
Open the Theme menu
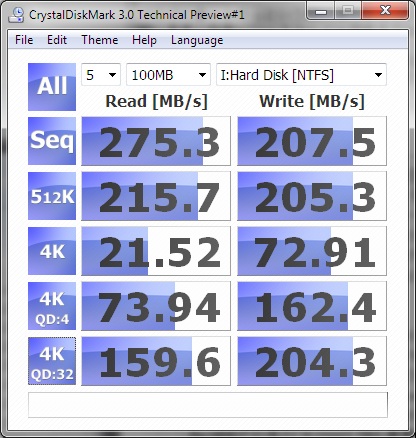click(x=100, y=40)
